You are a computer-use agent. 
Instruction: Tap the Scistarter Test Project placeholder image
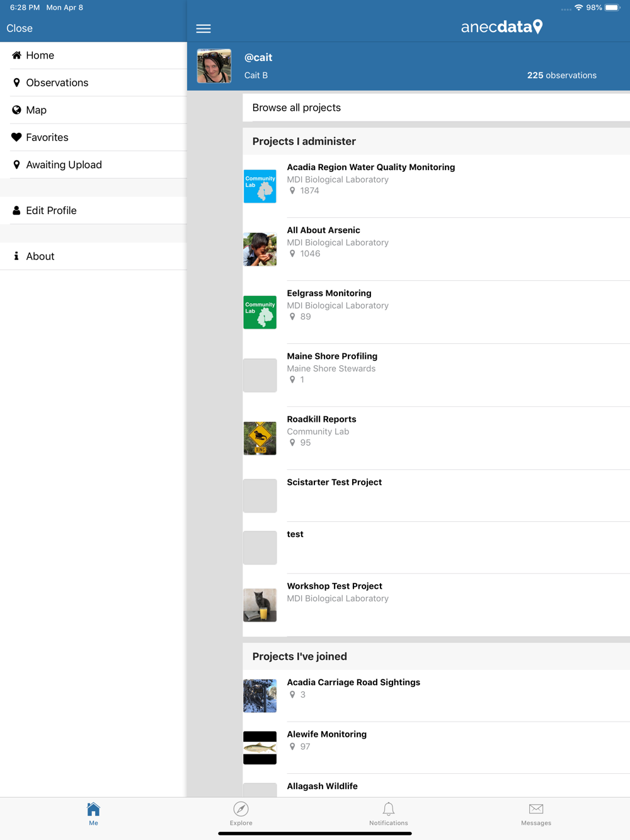(260, 496)
